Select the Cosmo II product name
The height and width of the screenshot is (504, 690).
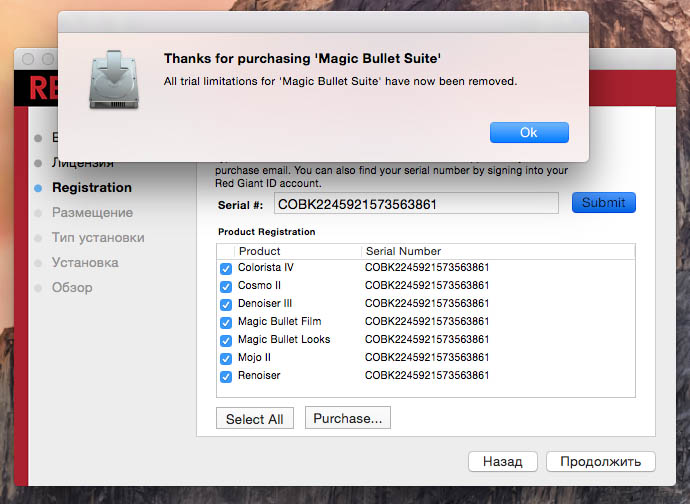[x=259, y=285]
